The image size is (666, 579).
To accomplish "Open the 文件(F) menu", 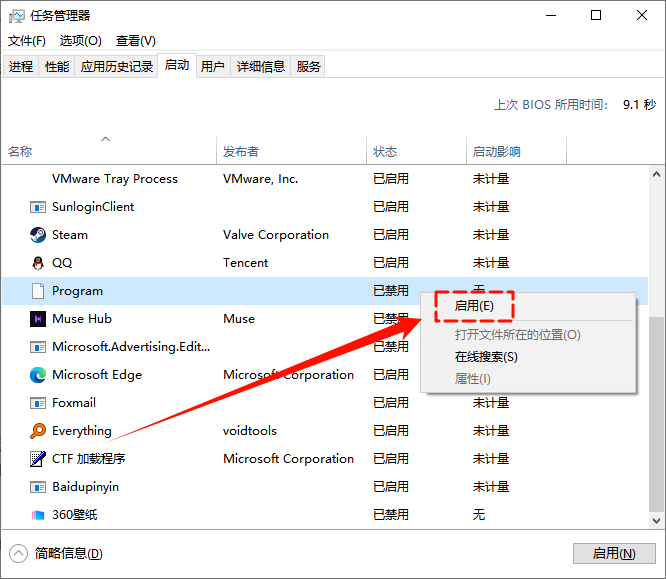I will (x=27, y=41).
